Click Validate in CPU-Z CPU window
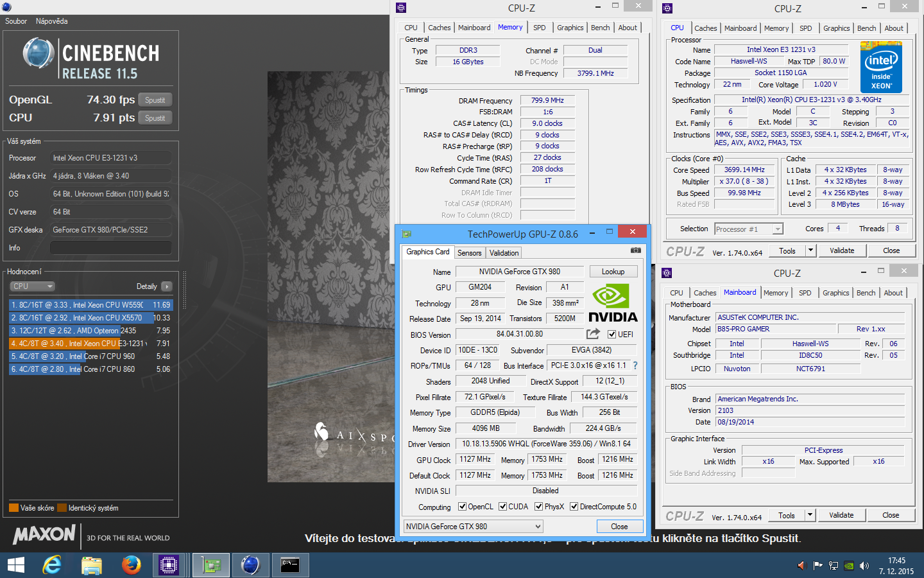The image size is (924, 578). click(x=842, y=250)
